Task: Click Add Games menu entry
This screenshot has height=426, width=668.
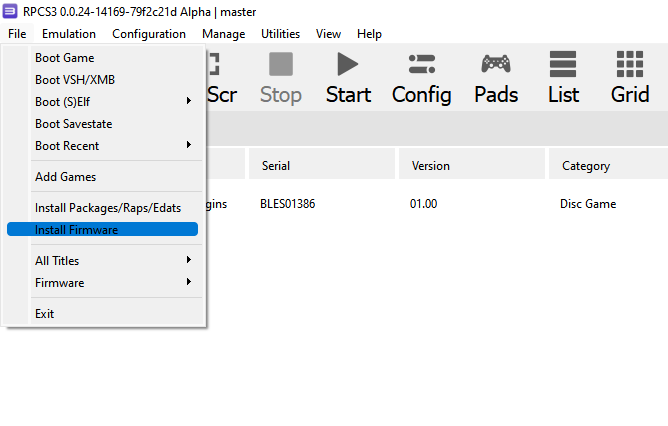Action: click(x=66, y=177)
